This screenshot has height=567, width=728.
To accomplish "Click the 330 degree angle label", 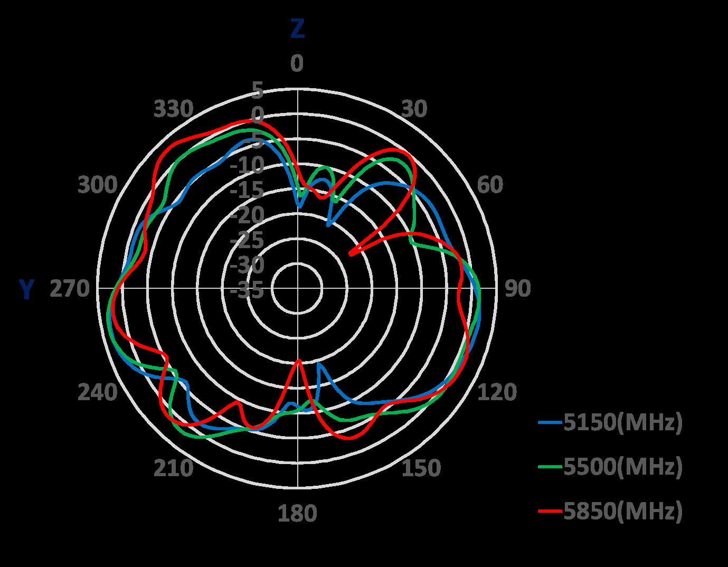I will click(173, 109).
